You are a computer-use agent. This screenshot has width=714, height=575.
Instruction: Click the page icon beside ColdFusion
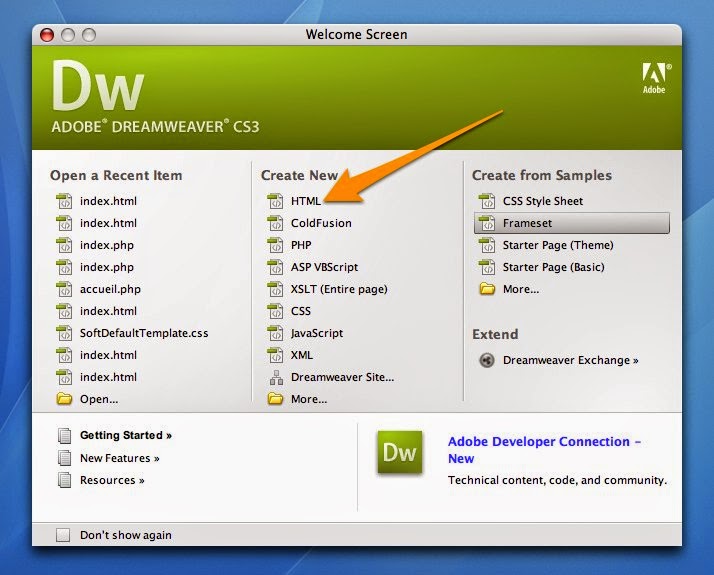click(x=275, y=223)
